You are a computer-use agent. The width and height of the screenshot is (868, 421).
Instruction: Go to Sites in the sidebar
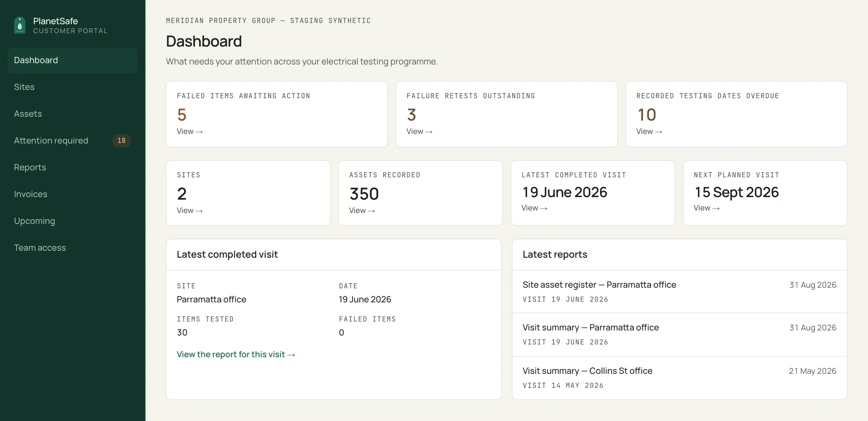coord(72,87)
